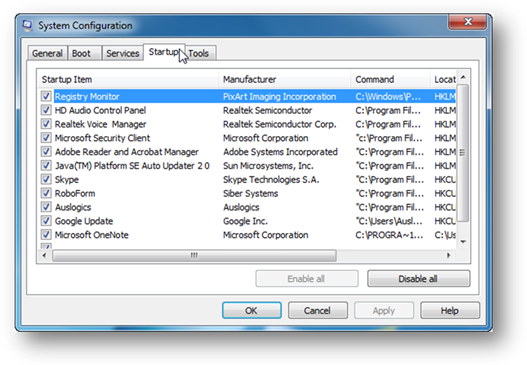Switch to the General tab
527x365 pixels.
47,53
